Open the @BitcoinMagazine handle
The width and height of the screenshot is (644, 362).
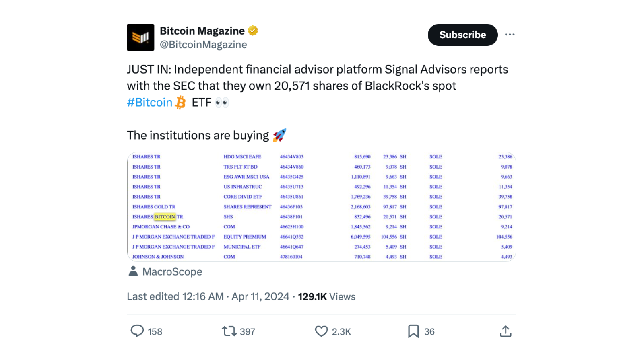(x=203, y=45)
